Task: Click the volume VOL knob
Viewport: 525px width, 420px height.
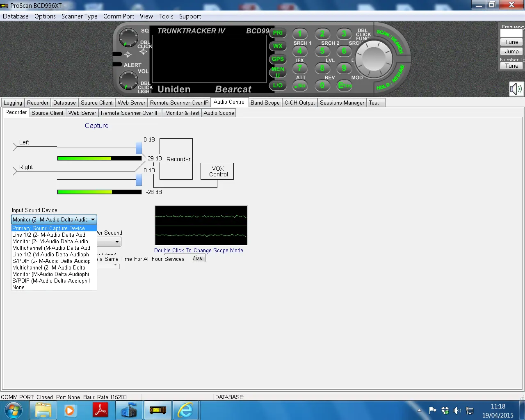Action: [128, 81]
